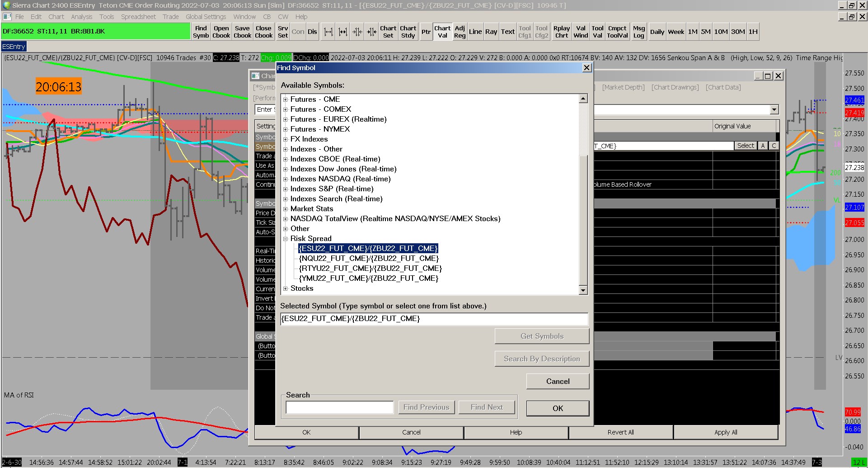This screenshot has width=868, height=468.
Task: Click the Find Symbol dialog OK button
Action: click(558, 408)
